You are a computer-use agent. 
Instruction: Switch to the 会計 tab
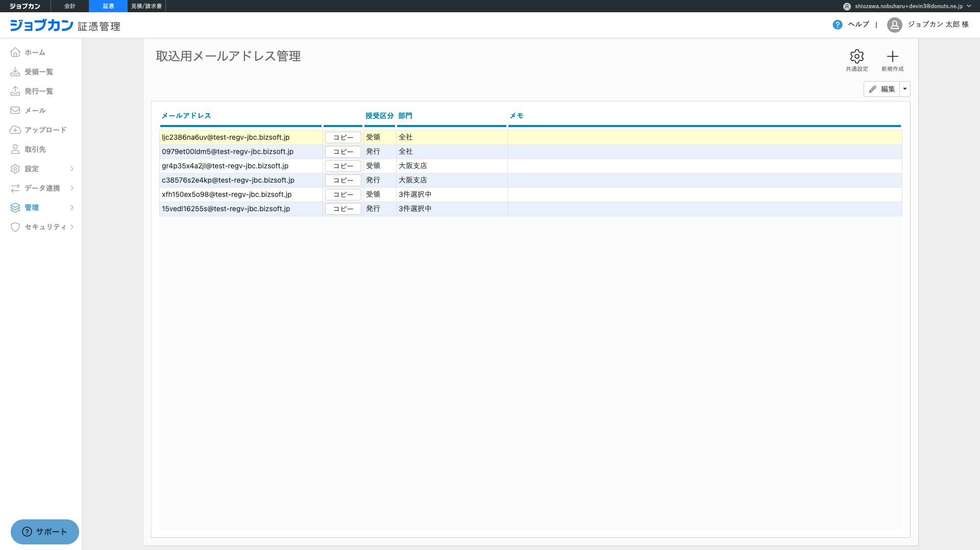[x=70, y=6]
